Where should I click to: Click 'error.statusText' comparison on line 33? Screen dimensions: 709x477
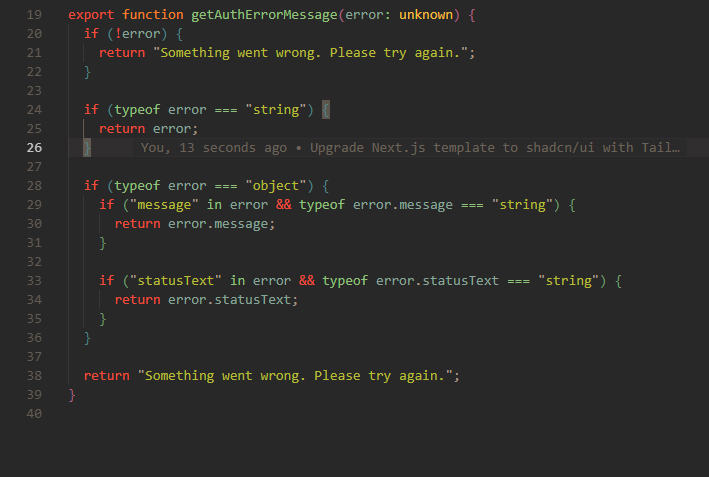tap(437, 281)
